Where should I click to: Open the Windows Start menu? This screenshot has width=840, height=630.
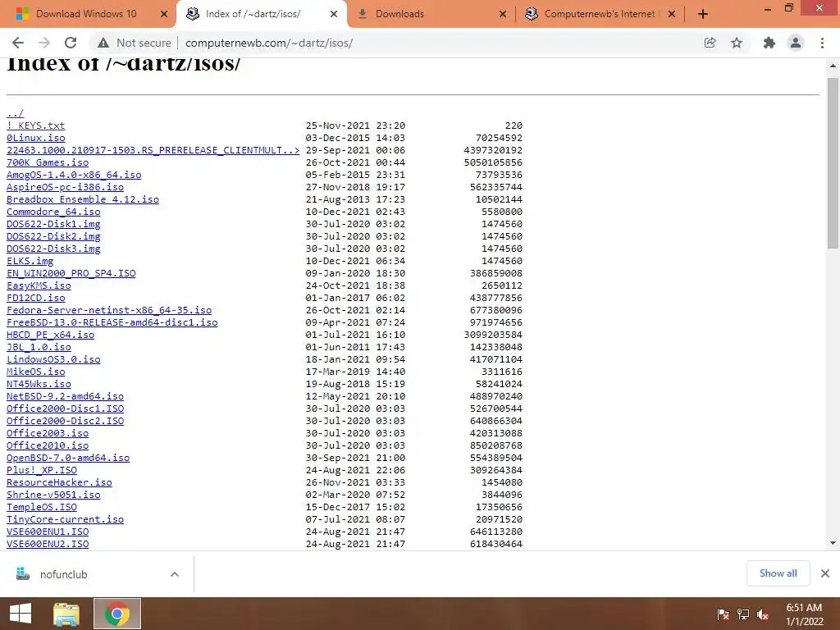[21, 614]
